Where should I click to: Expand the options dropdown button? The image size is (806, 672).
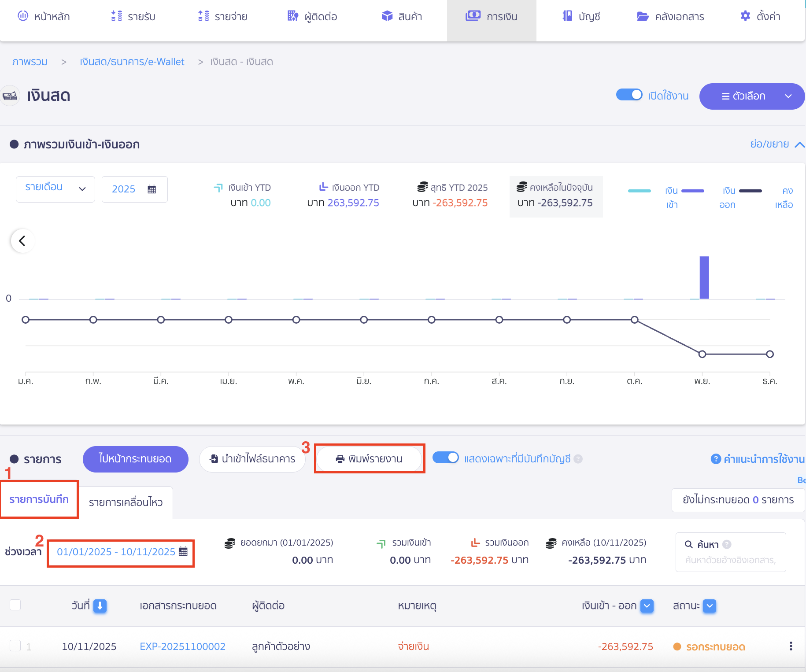[x=751, y=96]
